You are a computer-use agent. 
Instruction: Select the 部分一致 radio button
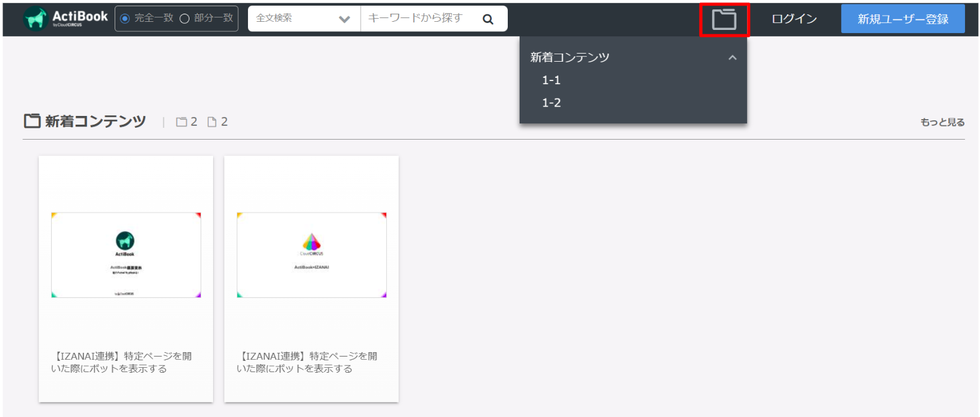(184, 19)
